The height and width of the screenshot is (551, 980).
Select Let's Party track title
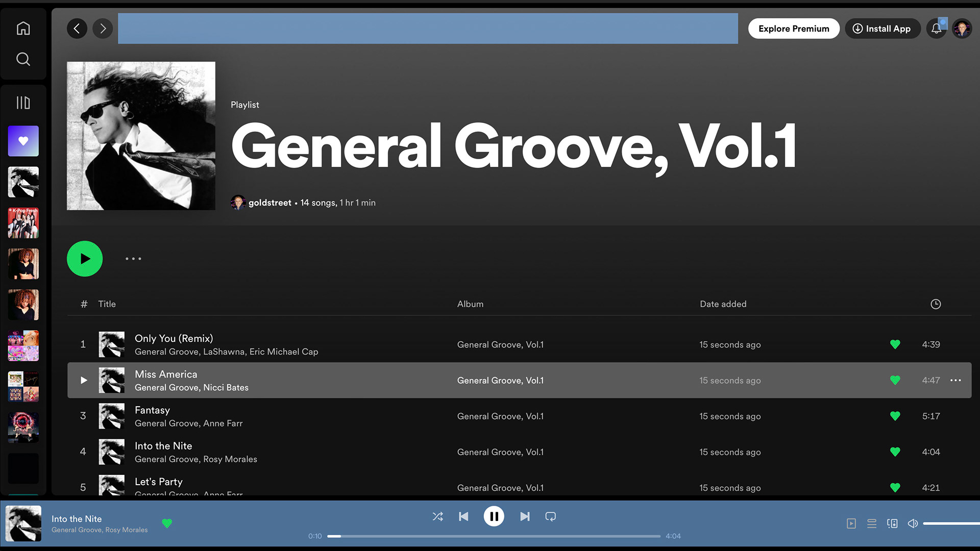pos(158,482)
